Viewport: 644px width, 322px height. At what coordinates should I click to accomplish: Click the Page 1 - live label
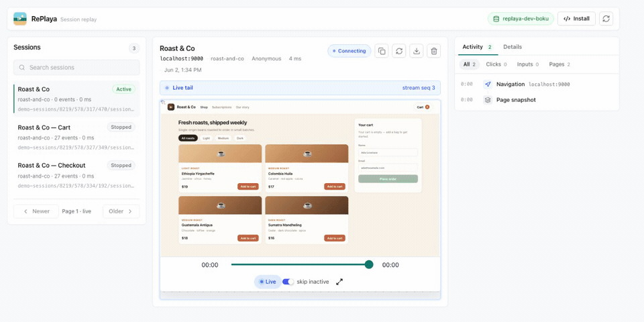click(76, 211)
